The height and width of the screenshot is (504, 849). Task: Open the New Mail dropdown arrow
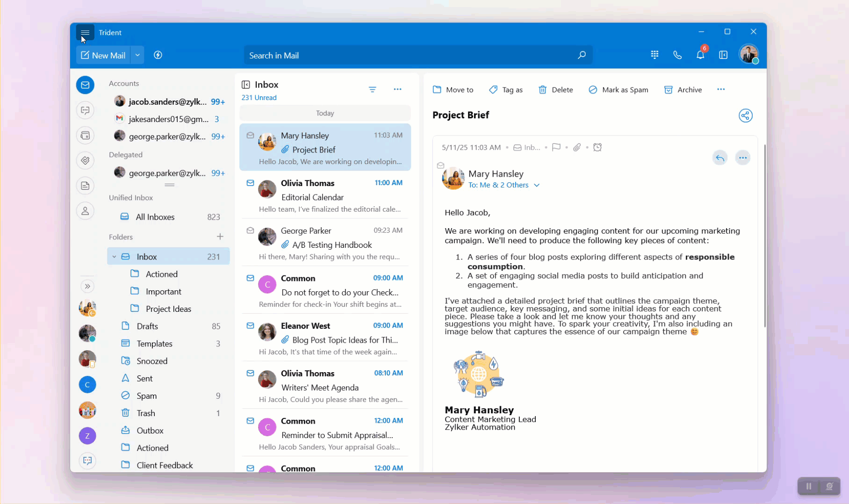(137, 55)
